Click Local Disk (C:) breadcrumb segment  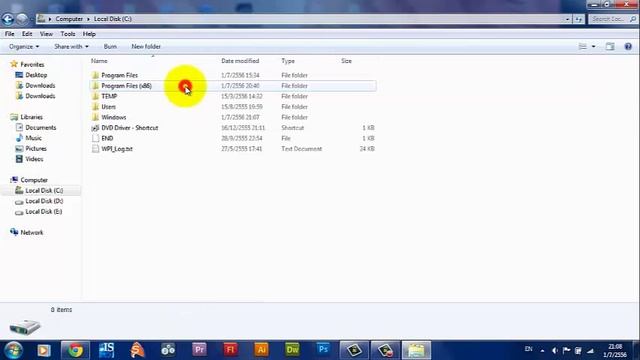click(113, 19)
